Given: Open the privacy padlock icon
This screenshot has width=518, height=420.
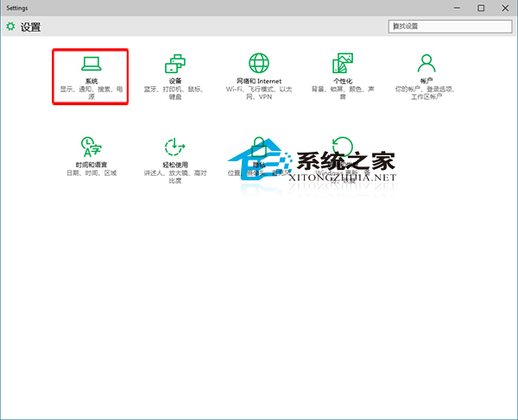Looking at the screenshot, I should point(259,147).
